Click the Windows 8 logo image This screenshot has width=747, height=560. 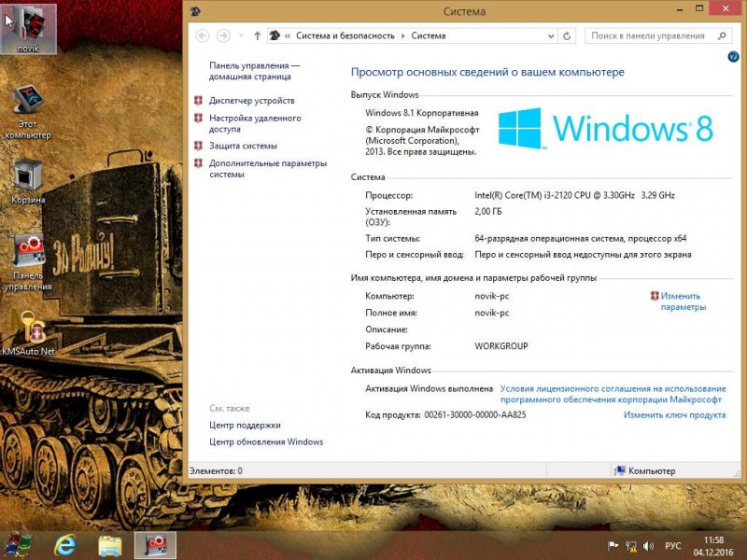pyautogui.click(x=605, y=128)
